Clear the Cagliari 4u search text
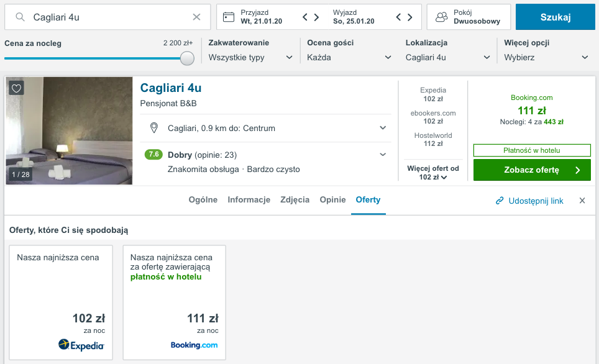This screenshot has width=599, height=364. 196,17
